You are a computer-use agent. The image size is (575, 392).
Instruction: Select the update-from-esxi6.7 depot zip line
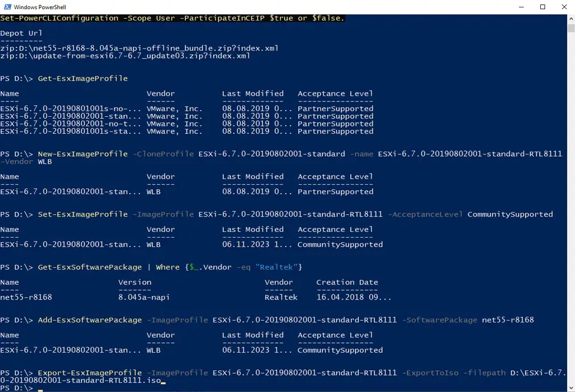point(125,56)
